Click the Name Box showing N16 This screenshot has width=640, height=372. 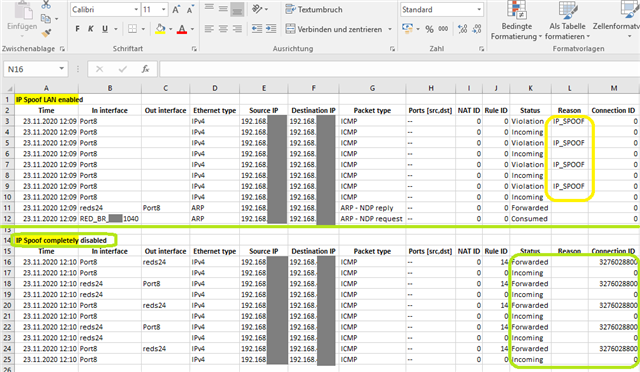click(30, 69)
